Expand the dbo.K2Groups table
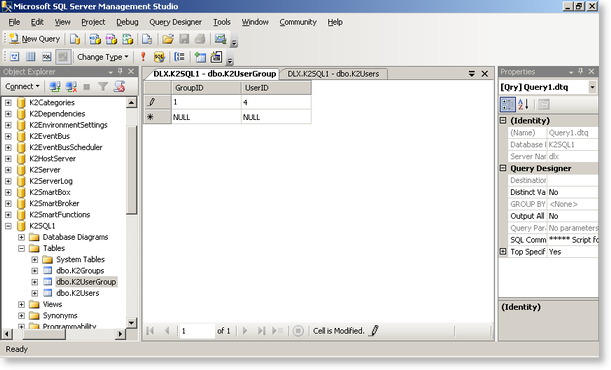Viewport: 611px width, 370px height. click(x=35, y=271)
